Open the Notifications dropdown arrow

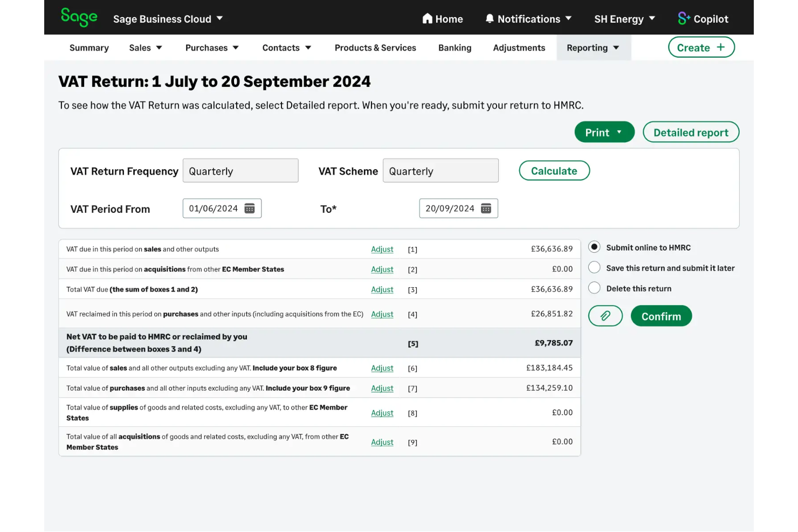[x=568, y=18]
